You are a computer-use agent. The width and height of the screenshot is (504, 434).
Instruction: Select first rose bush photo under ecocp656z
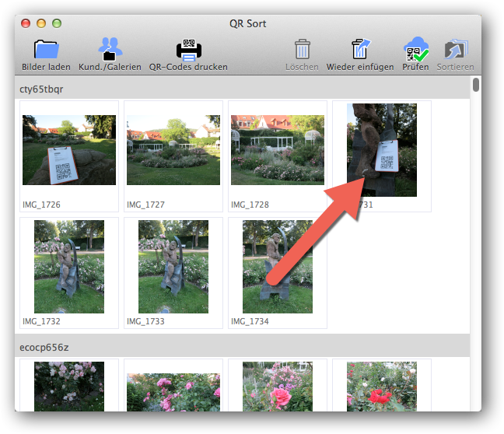click(69, 387)
